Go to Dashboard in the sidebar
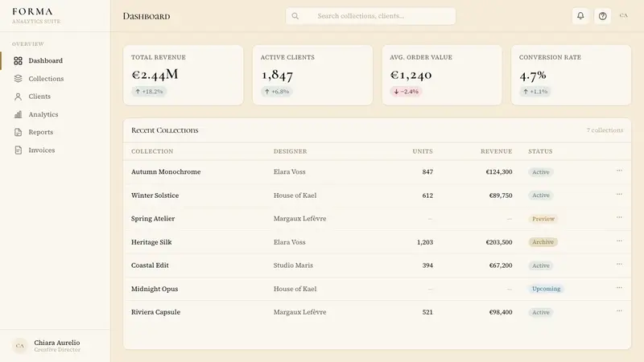 [55, 61]
